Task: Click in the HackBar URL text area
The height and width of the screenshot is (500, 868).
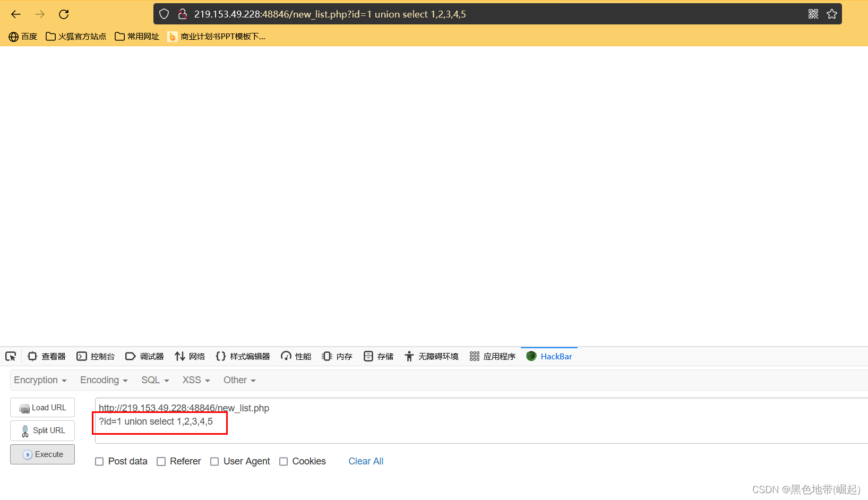Action: coord(481,420)
